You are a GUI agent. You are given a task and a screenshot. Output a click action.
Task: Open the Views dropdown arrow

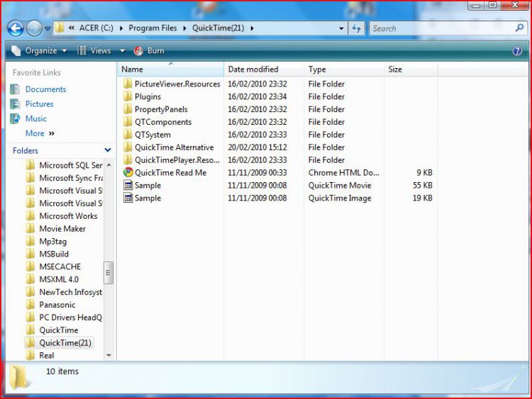pos(122,51)
